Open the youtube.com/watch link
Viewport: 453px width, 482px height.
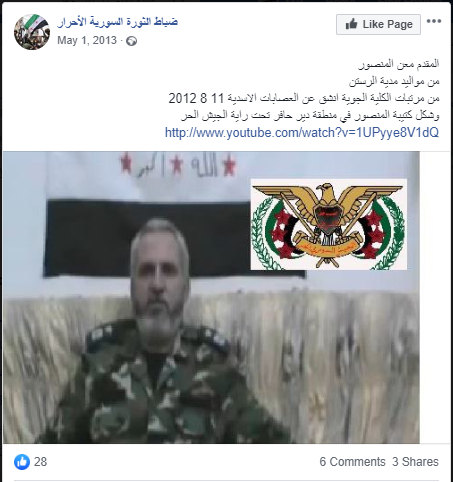(302, 133)
